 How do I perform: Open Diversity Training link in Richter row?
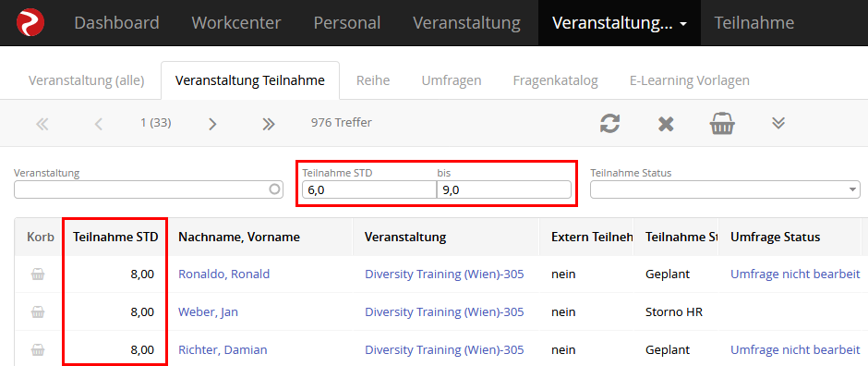point(444,350)
